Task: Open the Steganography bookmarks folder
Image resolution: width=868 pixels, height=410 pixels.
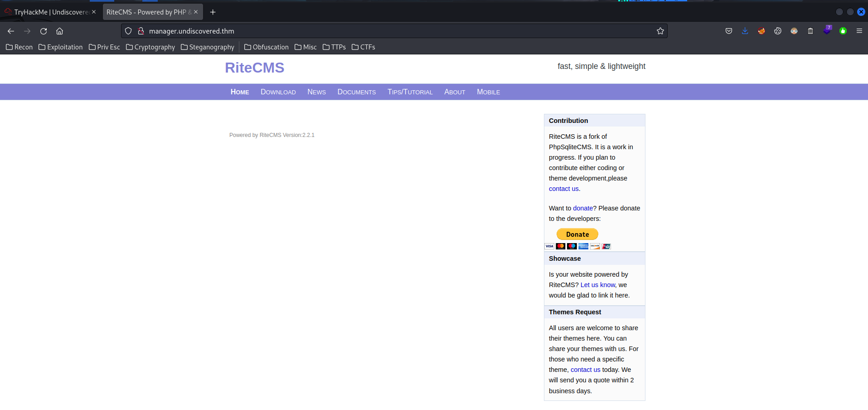Action: pos(208,47)
